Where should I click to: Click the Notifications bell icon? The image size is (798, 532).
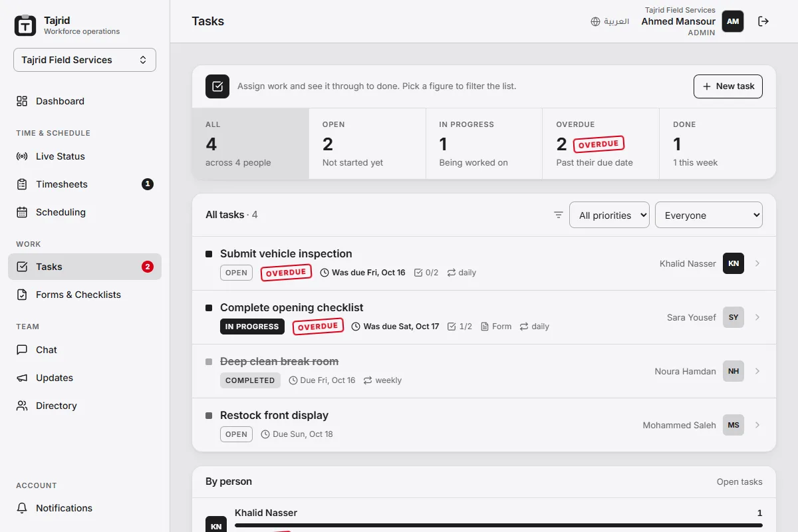22,508
